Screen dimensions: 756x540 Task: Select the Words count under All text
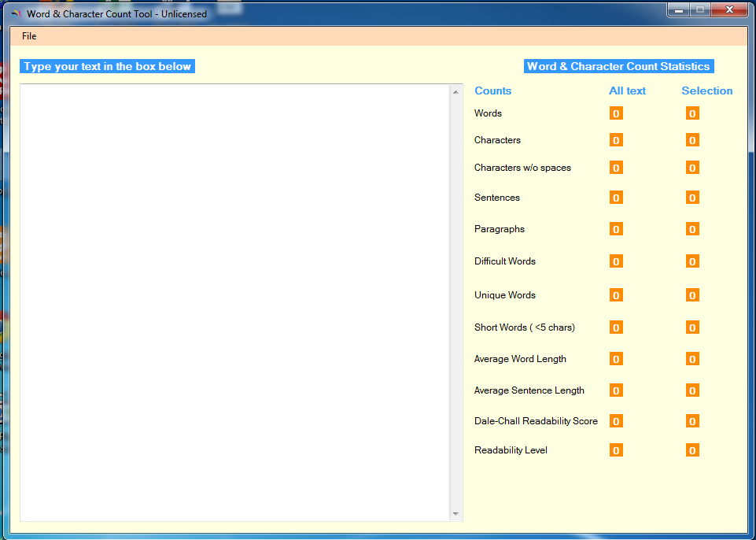click(x=616, y=113)
